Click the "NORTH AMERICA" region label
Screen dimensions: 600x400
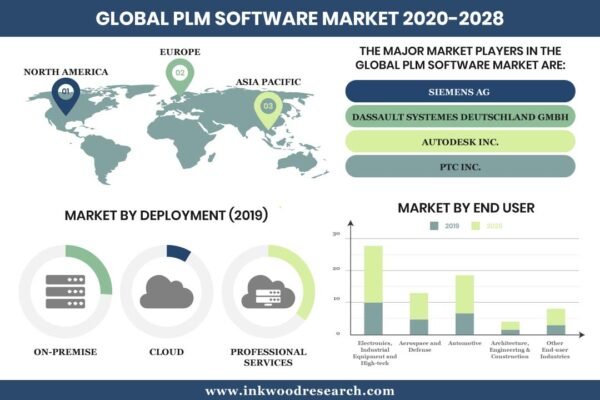[x=66, y=72]
